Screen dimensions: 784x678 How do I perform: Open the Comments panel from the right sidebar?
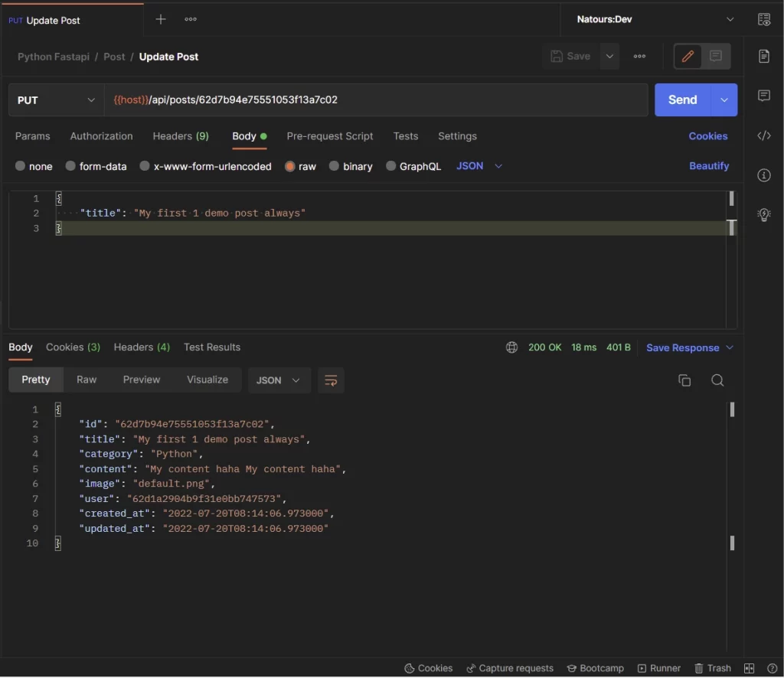tap(763, 96)
